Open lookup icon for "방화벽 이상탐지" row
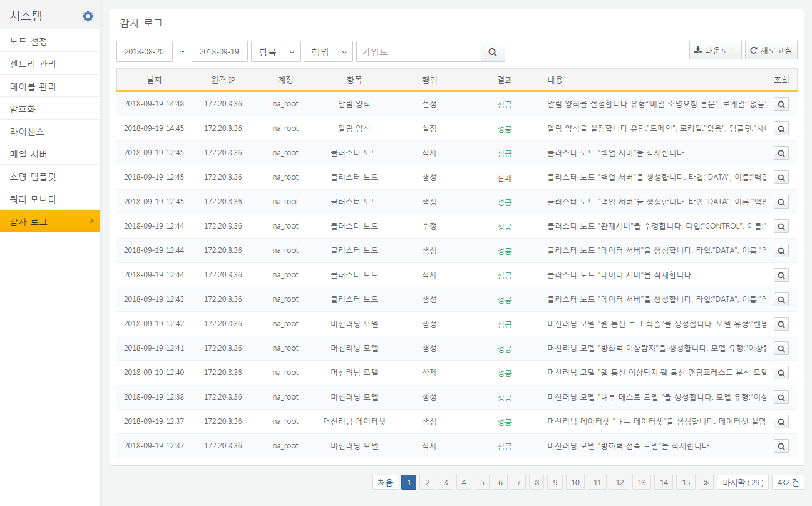812x506 pixels. tap(781, 348)
